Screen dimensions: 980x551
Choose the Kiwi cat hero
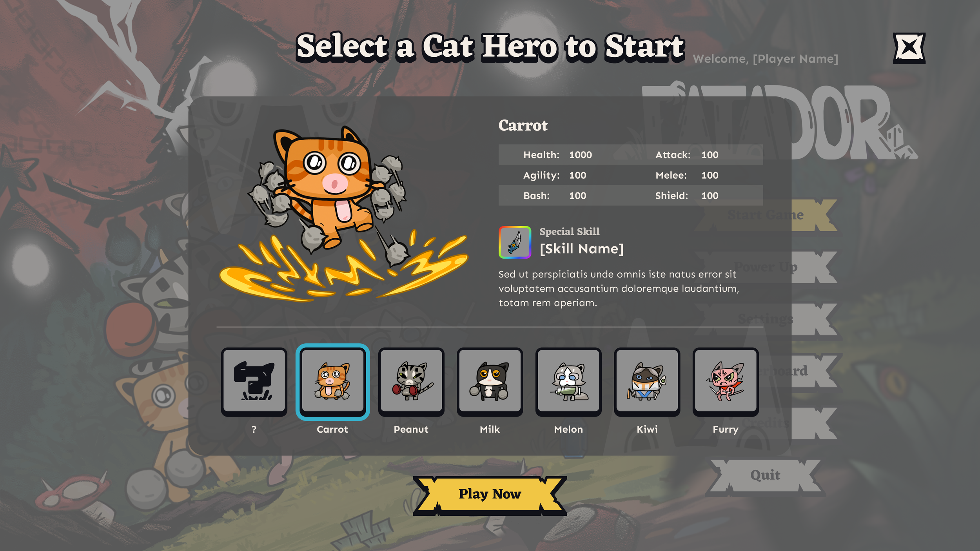tap(647, 382)
